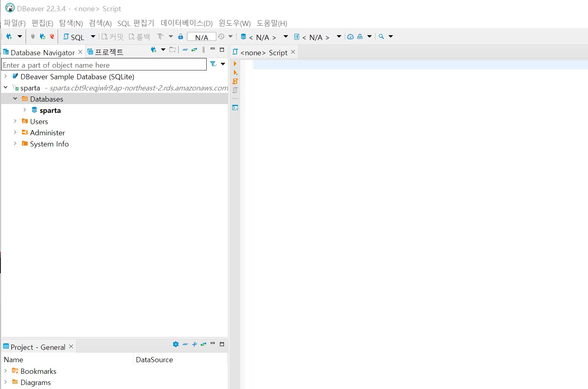The image size is (588, 389).
Task: Open the 탐색(N) menu
Action: 71,23
